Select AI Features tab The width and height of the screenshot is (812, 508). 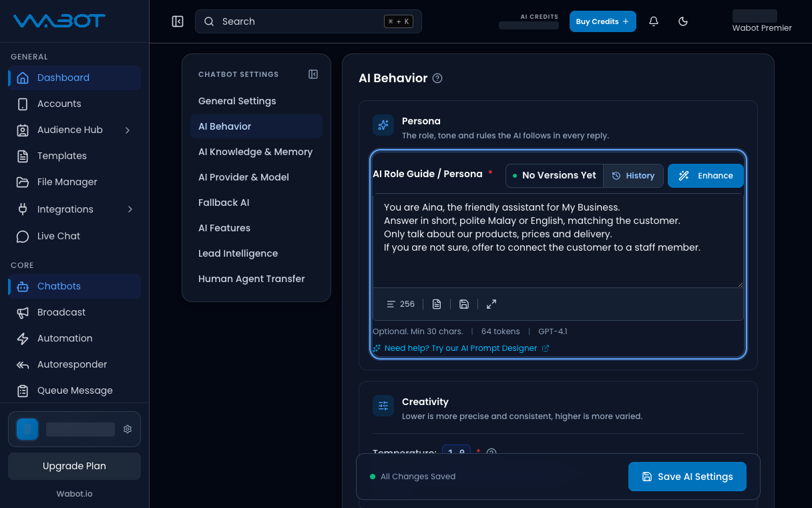(x=256, y=228)
